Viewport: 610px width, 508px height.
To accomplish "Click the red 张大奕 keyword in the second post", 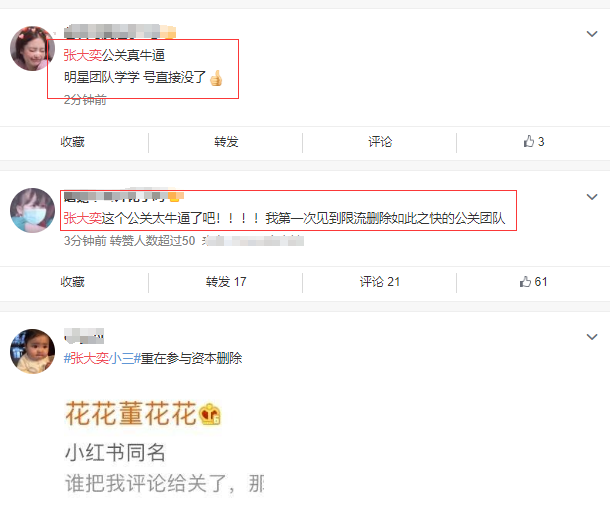I will 82,218.
